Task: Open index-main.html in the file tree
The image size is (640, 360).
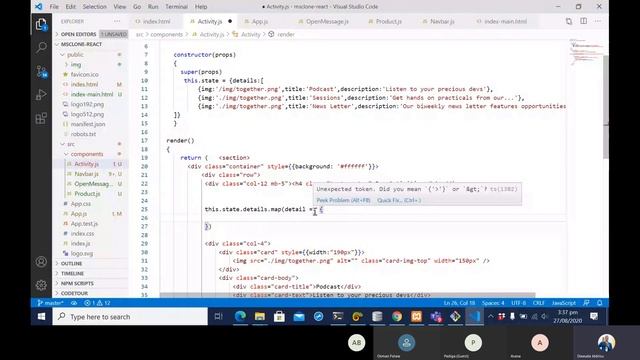Action: 92,94
